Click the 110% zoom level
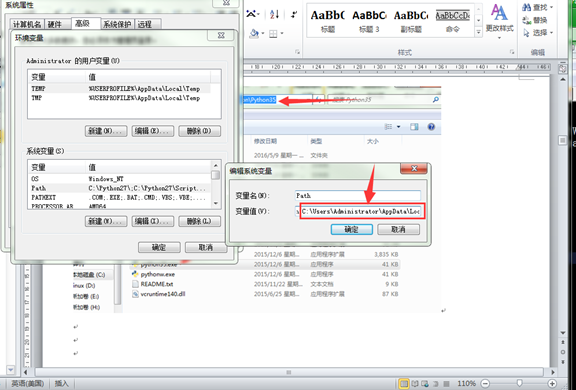 [466, 384]
